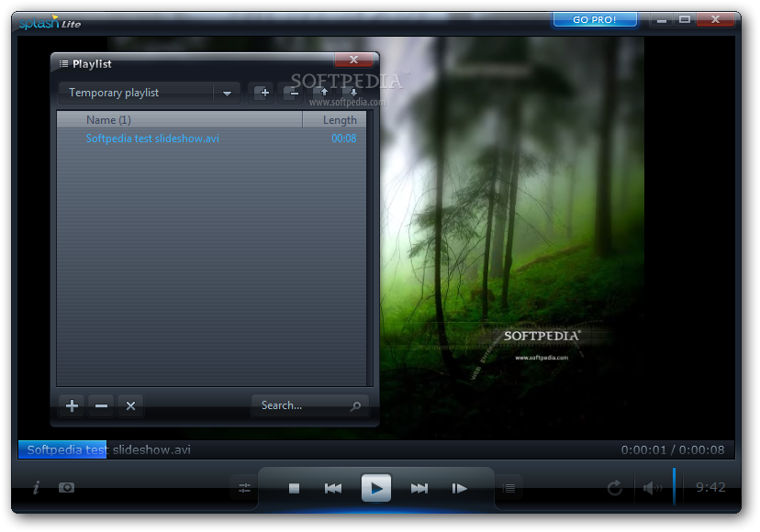Click the search magnifier icon

355,406
